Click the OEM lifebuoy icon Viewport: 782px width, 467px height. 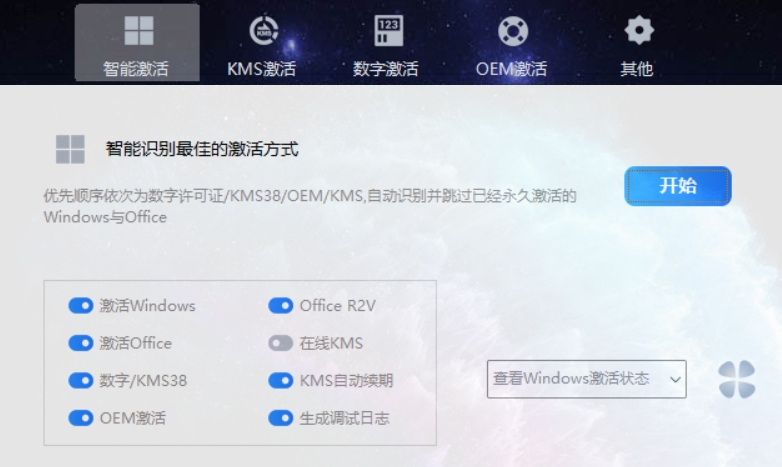pos(513,31)
